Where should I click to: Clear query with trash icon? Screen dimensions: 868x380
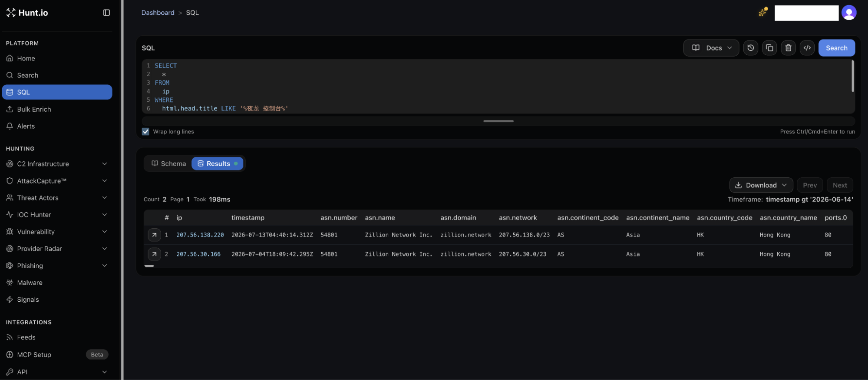pyautogui.click(x=788, y=48)
